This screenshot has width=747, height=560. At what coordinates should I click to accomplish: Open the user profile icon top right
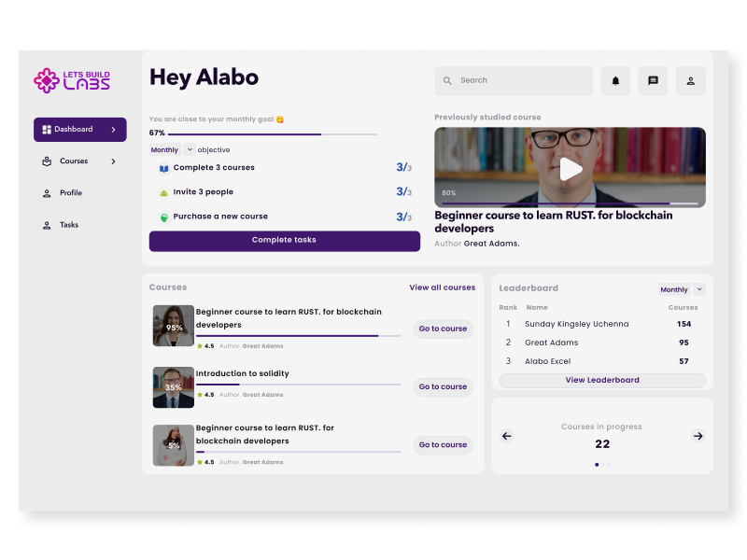[x=690, y=81]
